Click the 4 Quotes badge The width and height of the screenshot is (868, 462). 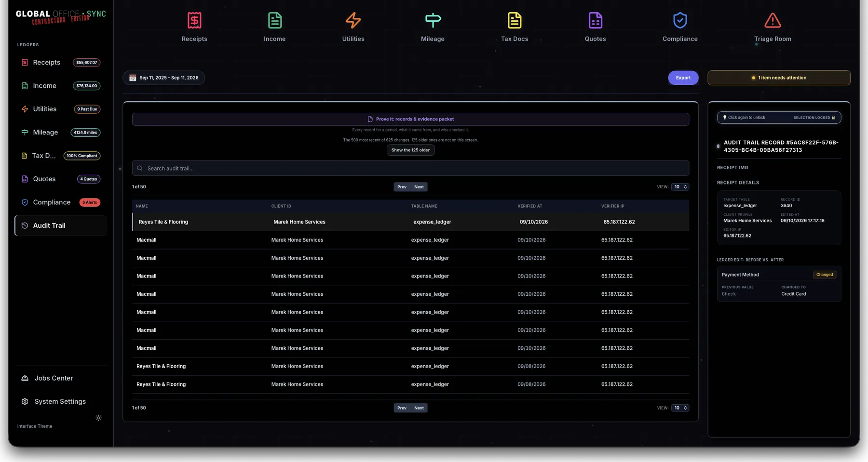pyautogui.click(x=89, y=179)
